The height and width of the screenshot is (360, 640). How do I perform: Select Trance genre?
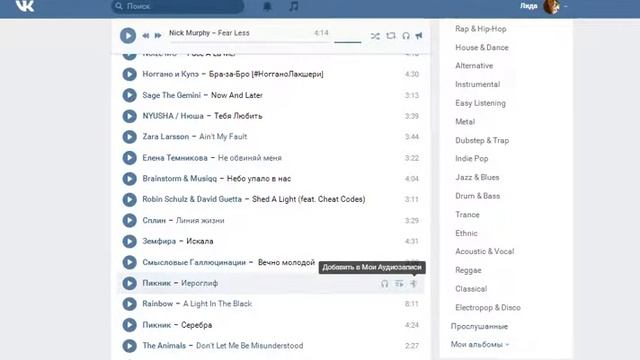pos(467,215)
